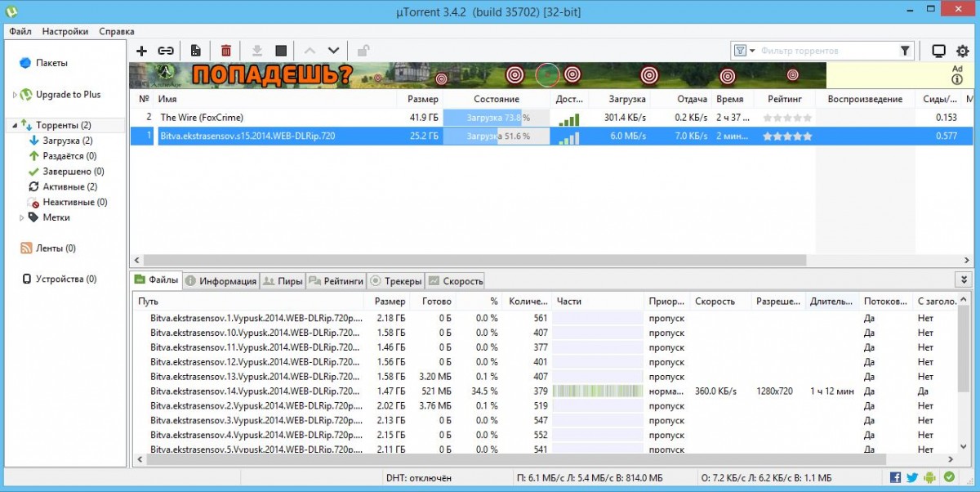Select file Bitva.ekstrasensov.1.Vypusk row

click(546, 318)
